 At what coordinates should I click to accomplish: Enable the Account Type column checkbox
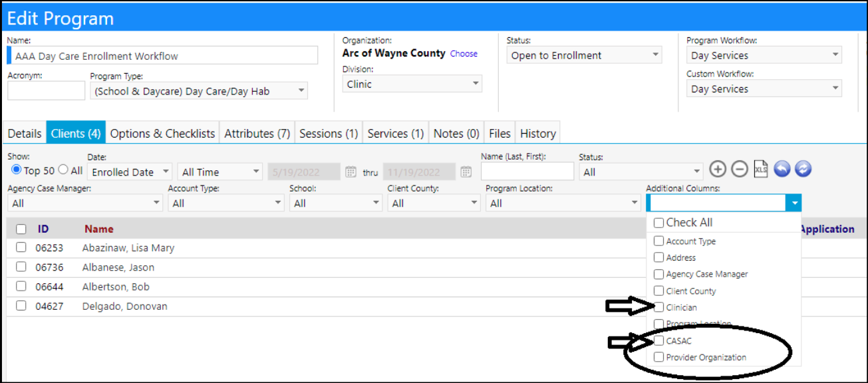click(x=658, y=241)
